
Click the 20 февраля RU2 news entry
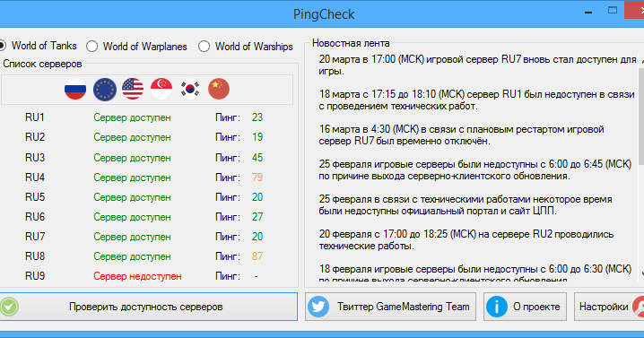point(466,240)
